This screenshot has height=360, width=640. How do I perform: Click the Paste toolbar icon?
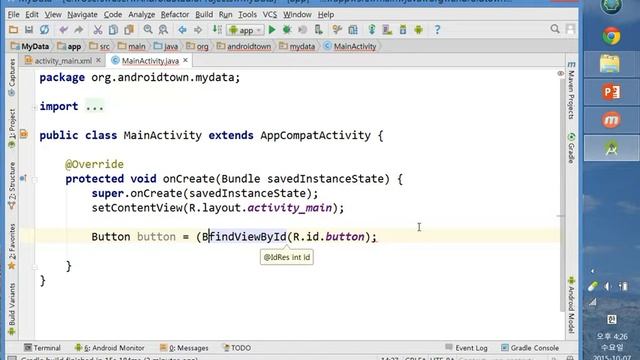coord(129,30)
